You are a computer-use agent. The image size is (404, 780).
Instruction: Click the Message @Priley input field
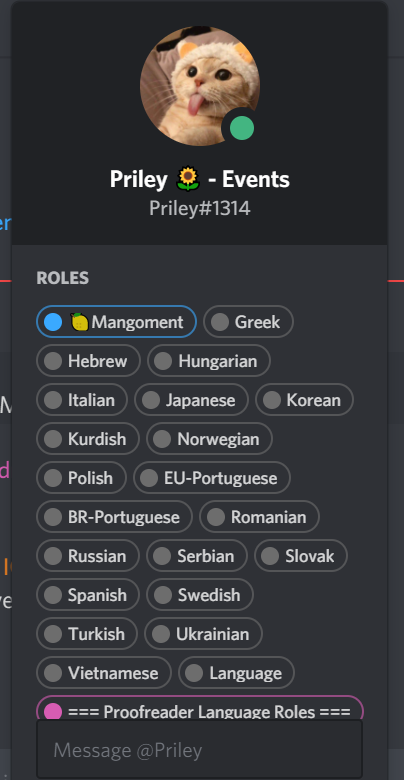(200, 750)
